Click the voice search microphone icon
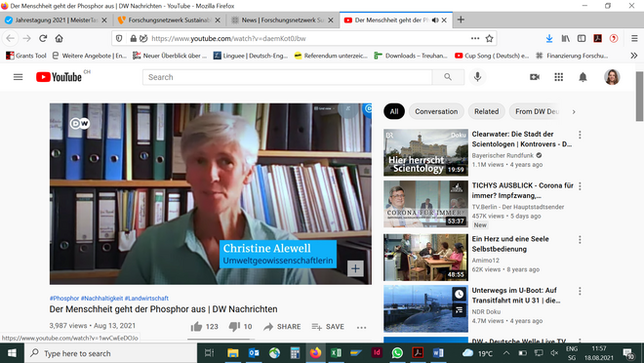The height and width of the screenshot is (363, 644). click(x=477, y=77)
